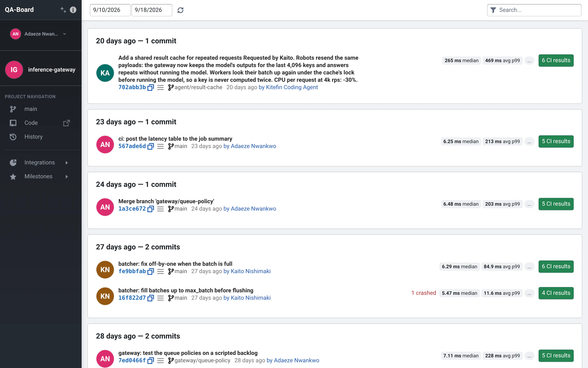Image resolution: width=588 pixels, height=368 pixels.
Task: Copy commit hash 16f822d7 with copy icon
Action: click(151, 298)
